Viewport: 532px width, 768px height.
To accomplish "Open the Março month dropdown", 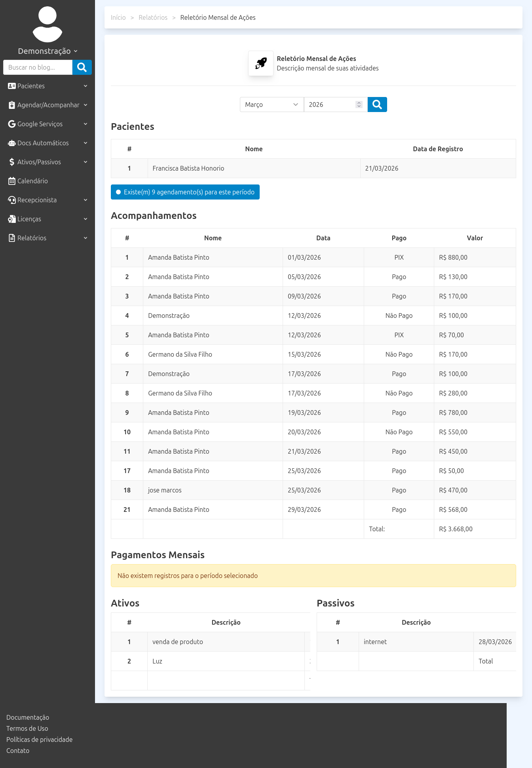I will (272, 105).
